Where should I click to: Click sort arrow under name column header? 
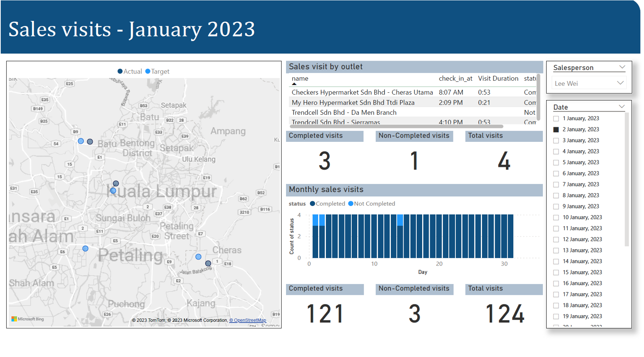click(294, 84)
